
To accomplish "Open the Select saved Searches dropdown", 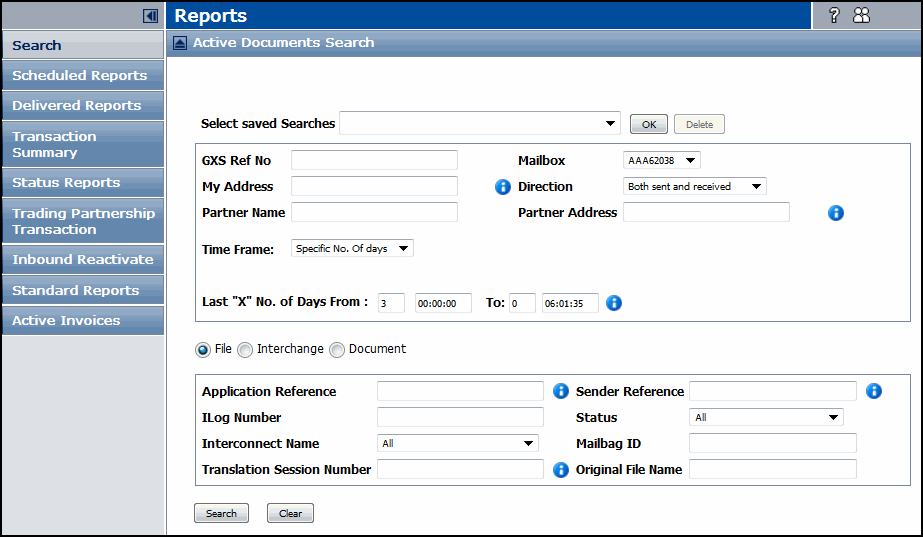I will pos(480,124).
